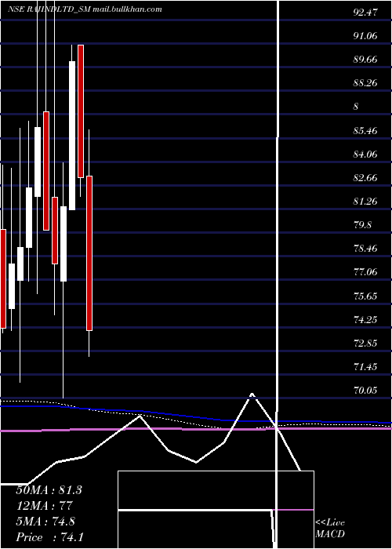Click the 88.26 price axis label
This screenshot has width=392, height=549.
(365, 83)
